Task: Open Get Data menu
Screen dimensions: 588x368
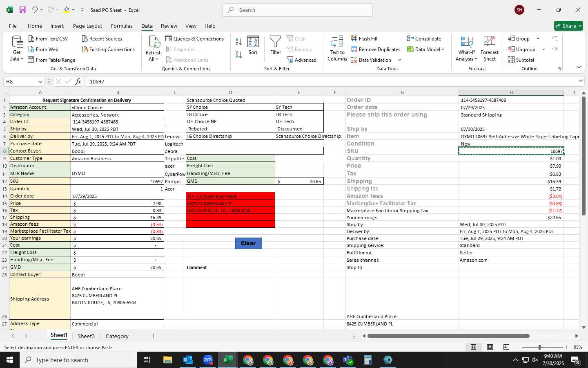Action: pyautogui.click(x=17, y=49)
